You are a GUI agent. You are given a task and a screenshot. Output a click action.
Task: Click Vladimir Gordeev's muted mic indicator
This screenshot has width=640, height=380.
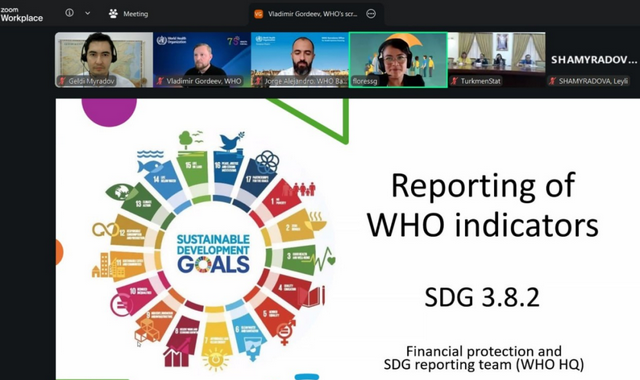click(160, 81)
